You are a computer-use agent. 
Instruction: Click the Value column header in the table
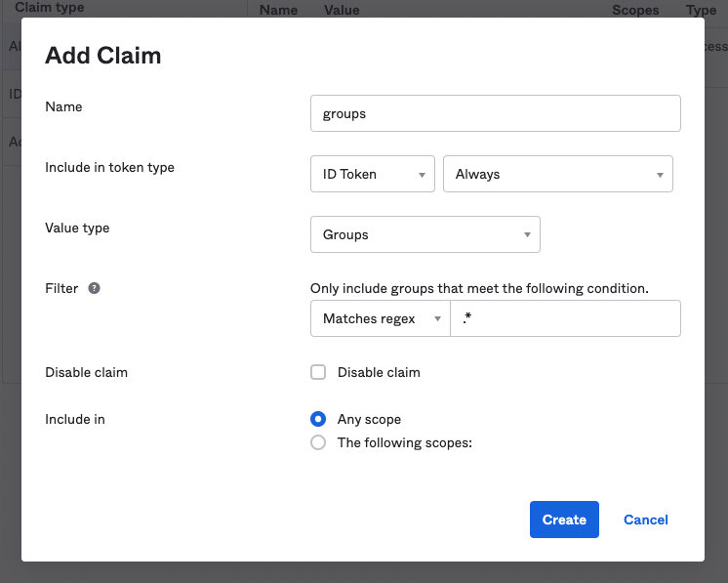click(x=342, y=10)
